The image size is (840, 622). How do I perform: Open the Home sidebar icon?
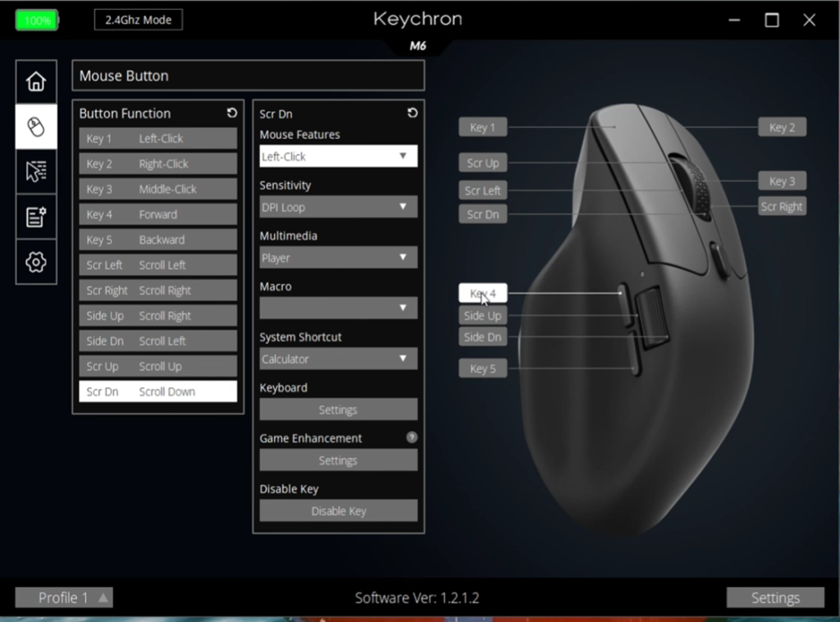pyautogui.click(x=36, y=82)
